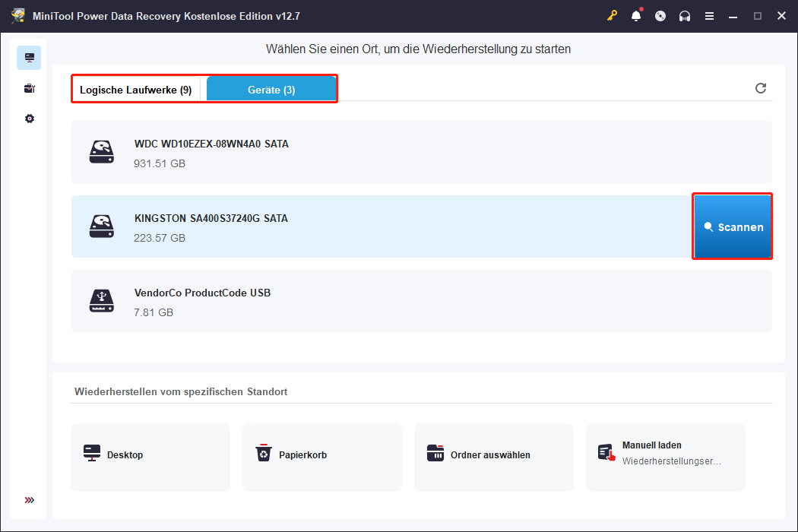Open the video repair module in the sidebar
Screen dimensions: 798x532
29,88
